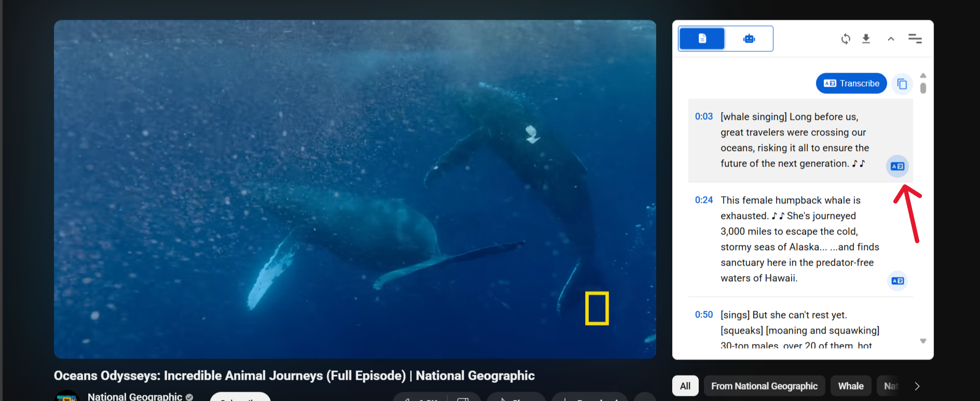Translate the 0:24 humpback whale segment
980x401 pixels.
897,281
